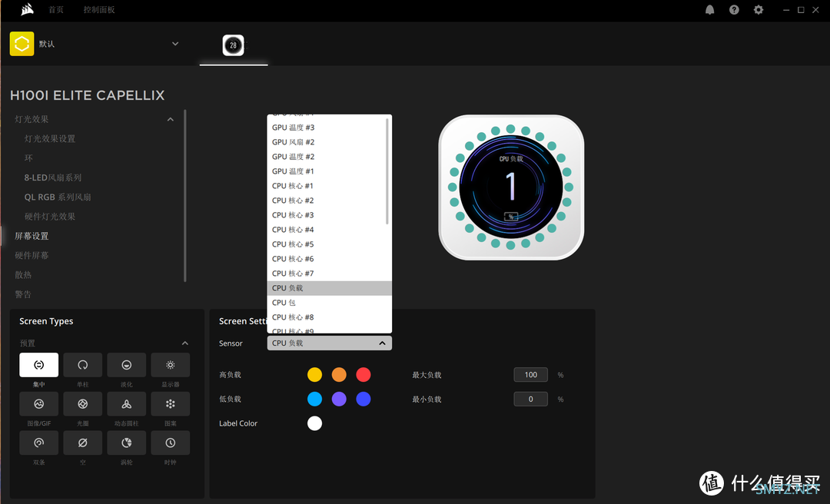Open the 环 ring lighting item

click(28, 157)
